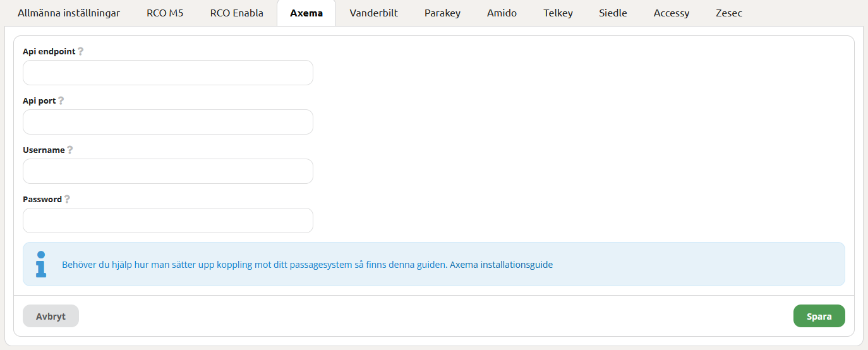
Task: Click the Username label text
Action: (44, 150)
